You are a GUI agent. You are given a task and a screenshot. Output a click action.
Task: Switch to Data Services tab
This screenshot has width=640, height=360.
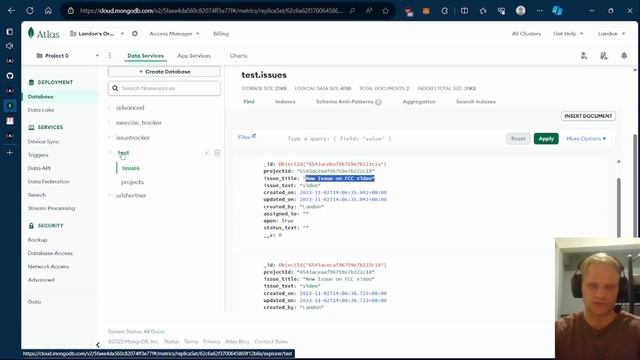145,56
